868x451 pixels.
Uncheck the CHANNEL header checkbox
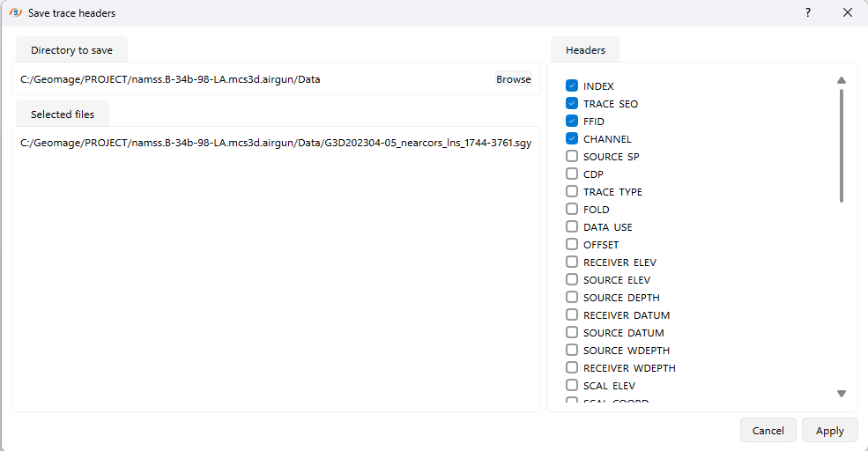point(572,138)
